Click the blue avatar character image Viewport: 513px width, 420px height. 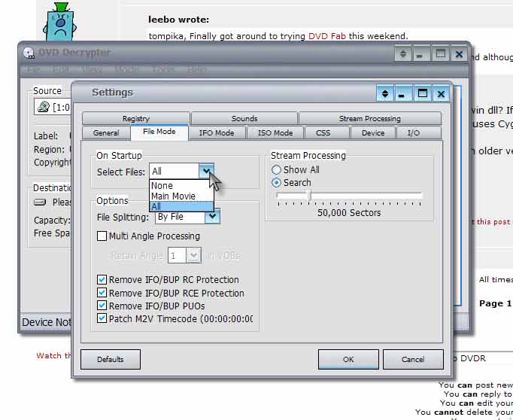click(60, 22)
